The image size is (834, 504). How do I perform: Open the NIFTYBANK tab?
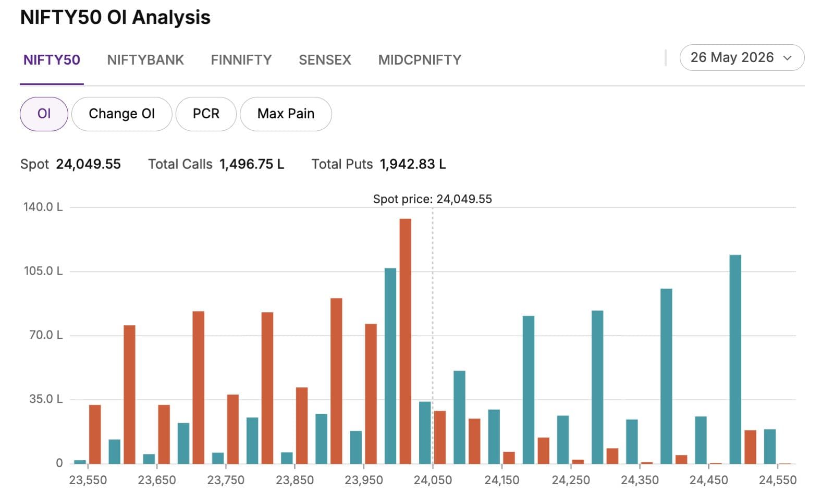[145, 60]
